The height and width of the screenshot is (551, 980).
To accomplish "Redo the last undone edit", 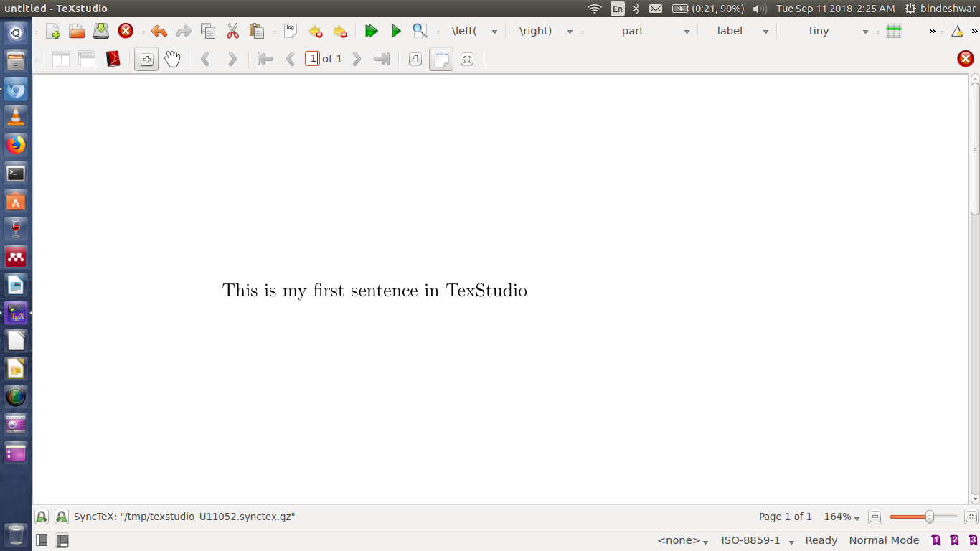I will pyautogui.click(x=184, y=31).
